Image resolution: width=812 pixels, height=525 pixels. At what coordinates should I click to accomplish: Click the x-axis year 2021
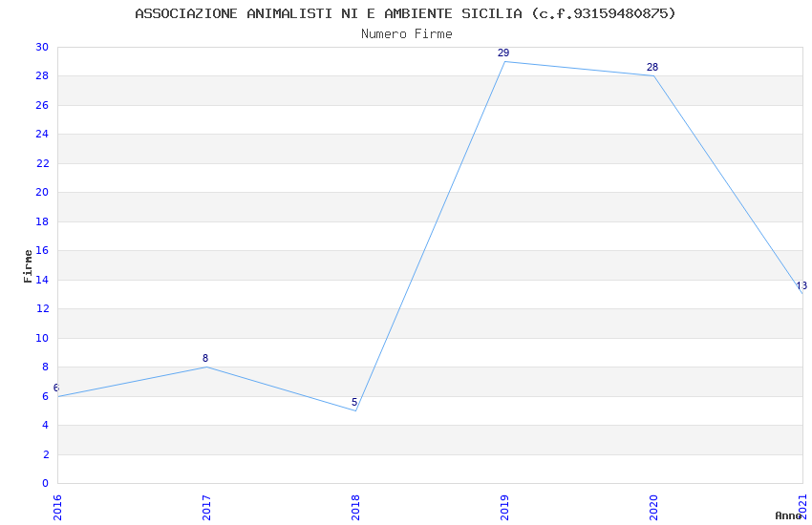pyautogui.click(x=802, y=508)
